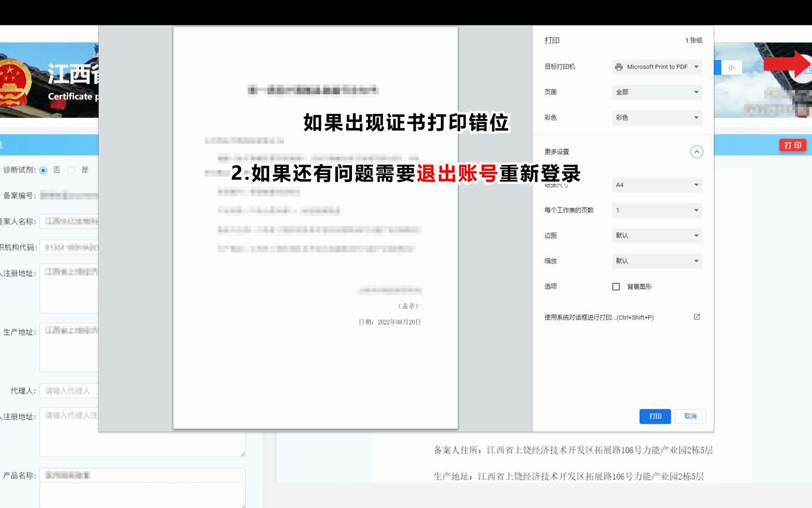Click the 代理人注册地址 text area
The width and height of the screenshot is (812, 508).
point(142,432)
